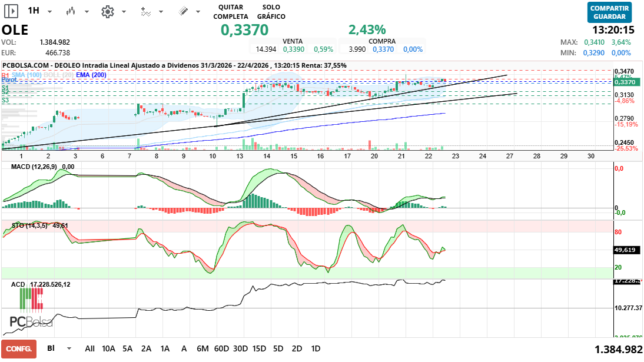Open the gear settings icon
The height and width of the screenshot is (362, 644).
(x=107, y=11)
